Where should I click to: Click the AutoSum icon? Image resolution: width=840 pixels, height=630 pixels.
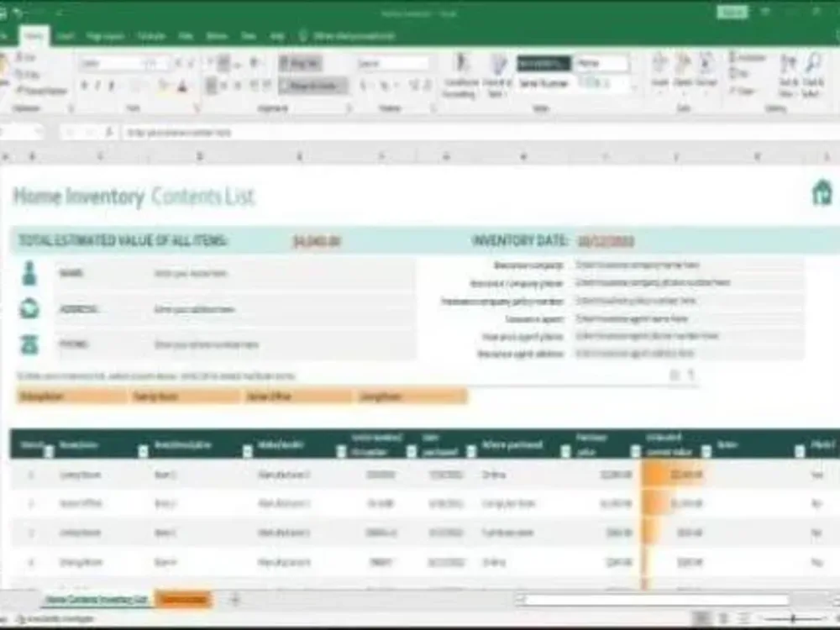click(x=747, y=57)
